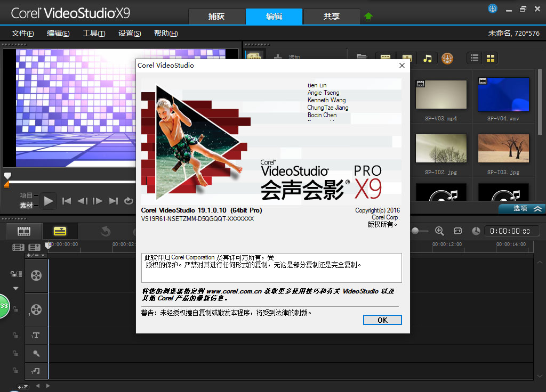Click the show all visible tracks icon
546x392 pixels.
pos(19,247)
